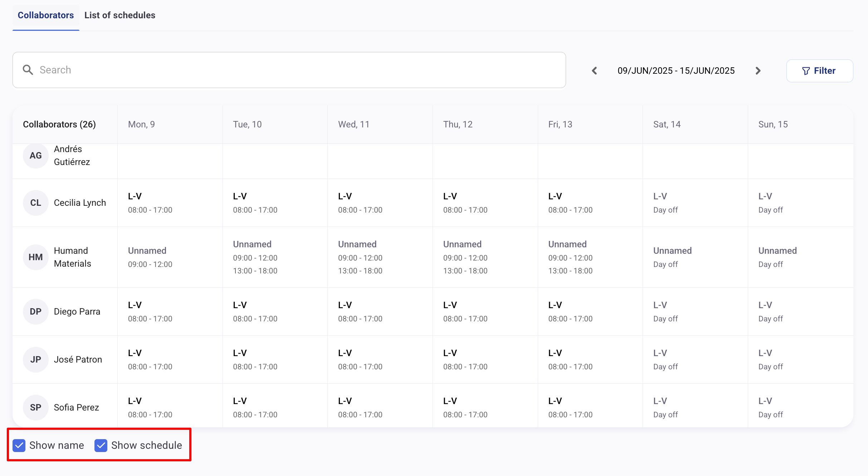Click the SP avatar for Sofia Perez
The width and height of the screenshot is (868, 476).
[35, 408]
